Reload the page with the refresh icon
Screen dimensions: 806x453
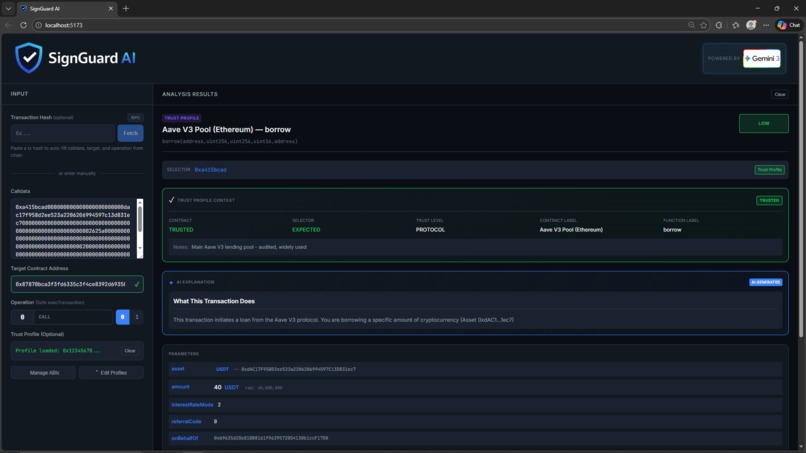(x=23, y=25)
